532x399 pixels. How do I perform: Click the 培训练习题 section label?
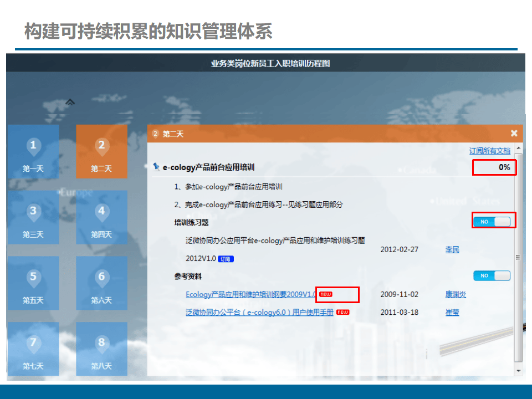(x=191, y=223)
